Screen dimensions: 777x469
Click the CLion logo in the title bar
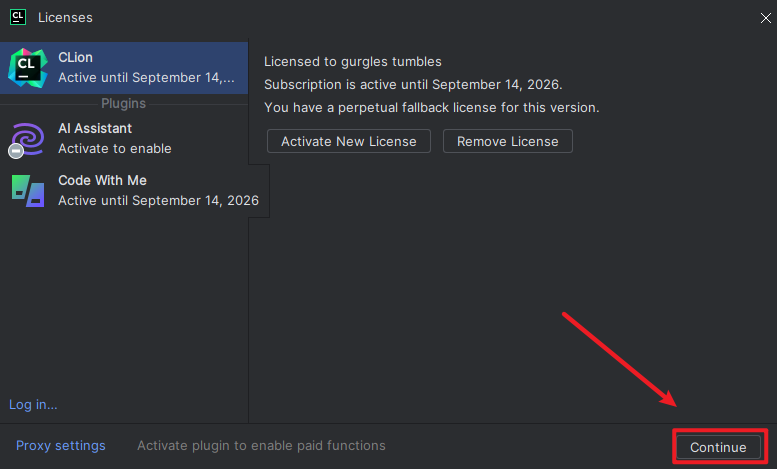click(x=18, y=17)
